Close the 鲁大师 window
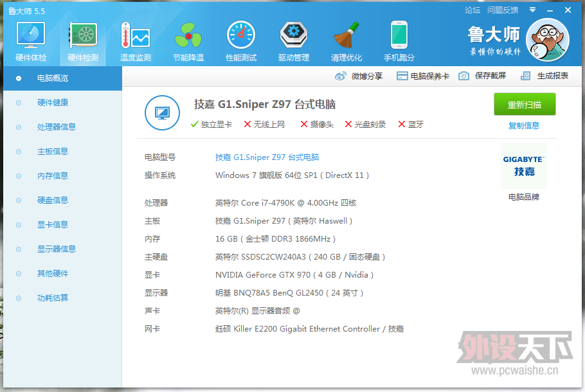 pyautogui.click(x=568, y=10)
